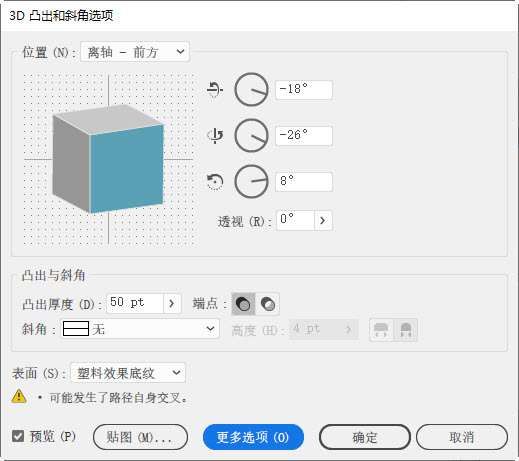Confirm with the 确定 button
The height and width of the screenshot is (461, 519).
pos(365,437)
